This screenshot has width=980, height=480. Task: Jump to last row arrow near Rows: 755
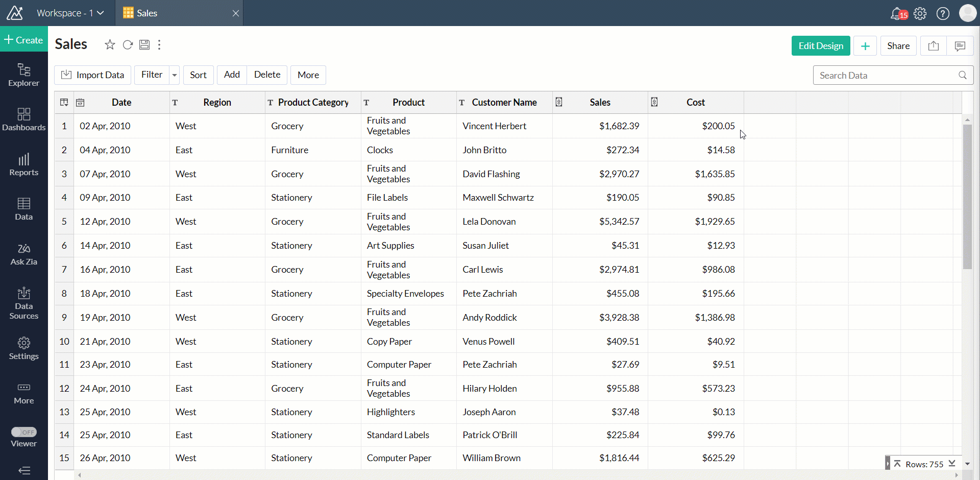pyautogui.click(x=952, y=464)
